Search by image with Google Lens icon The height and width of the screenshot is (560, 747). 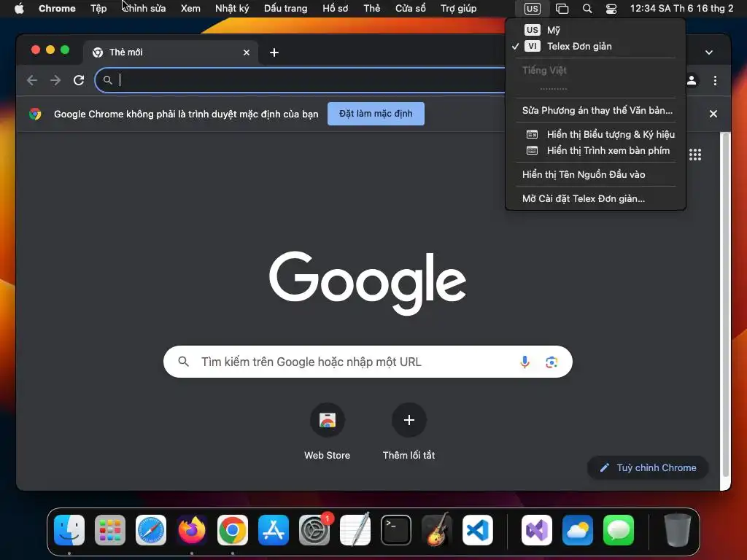click(551, 362)
